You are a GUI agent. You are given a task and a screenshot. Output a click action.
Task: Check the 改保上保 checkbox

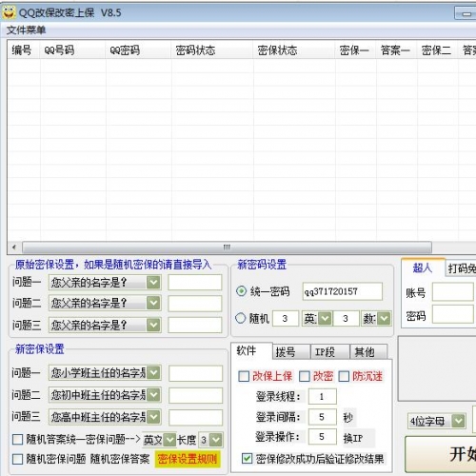click(244, 376)
